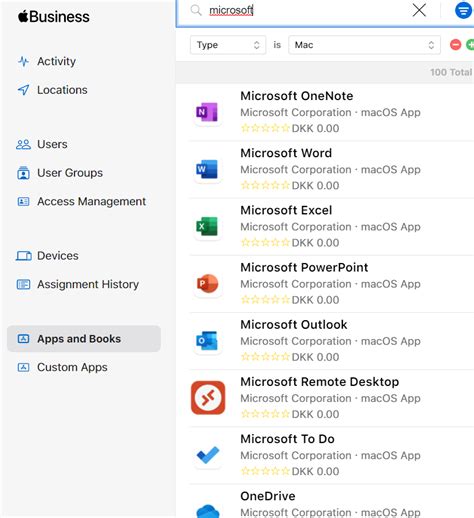Open the Users page
Viewport: 474px width, 518px height.
click(x=52, y=144)
